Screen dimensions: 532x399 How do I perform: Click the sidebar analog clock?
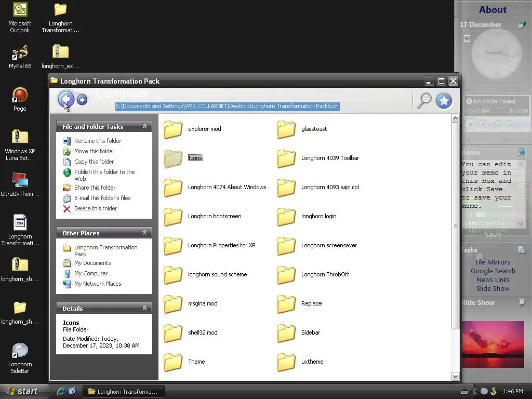click(497, 54)
